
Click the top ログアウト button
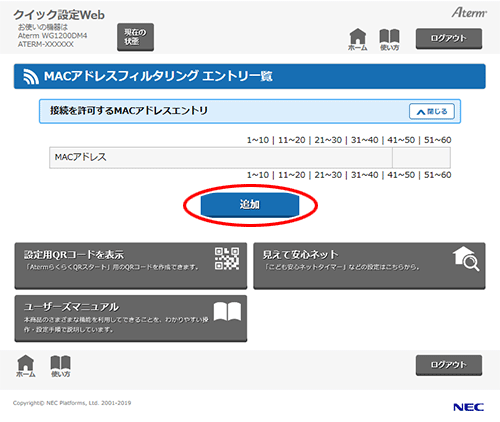coord(449,39)
